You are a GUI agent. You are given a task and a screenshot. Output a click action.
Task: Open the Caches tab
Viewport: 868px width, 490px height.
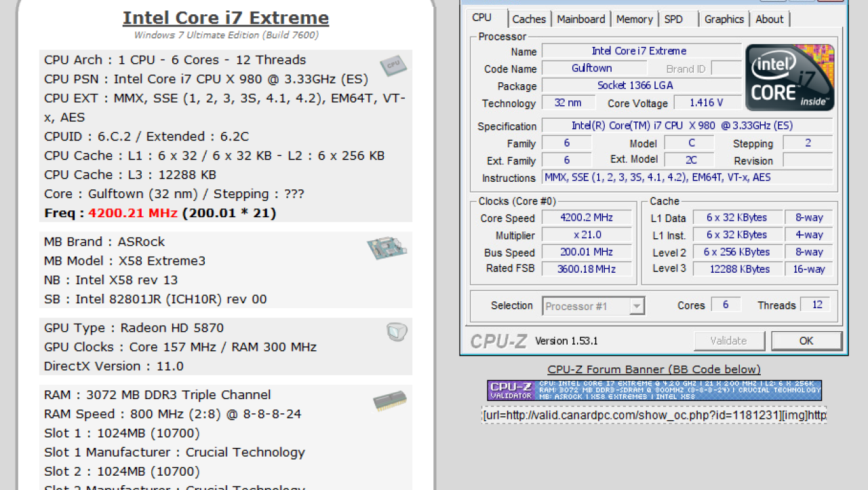(530, 19)
